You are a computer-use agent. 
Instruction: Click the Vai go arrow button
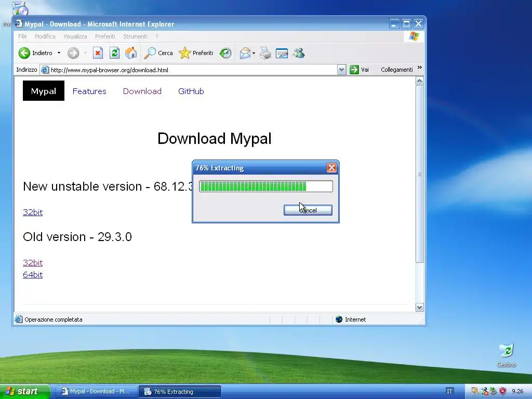(x=354, y=70)
